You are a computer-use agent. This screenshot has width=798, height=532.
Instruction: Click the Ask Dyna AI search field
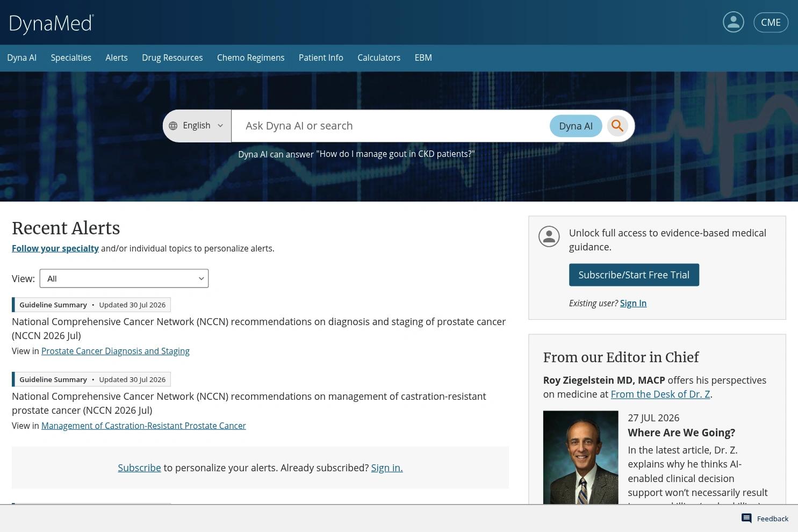[x=390, y=126]
